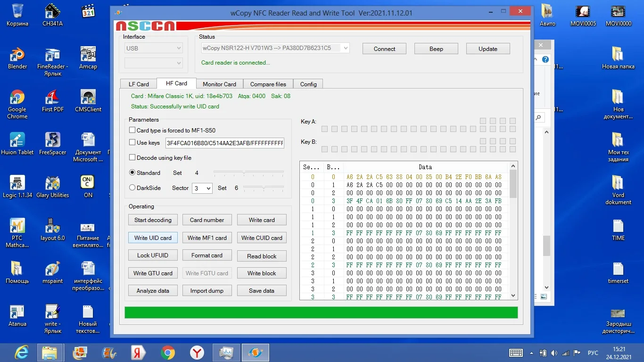The width and height of the screenshot is (644, 362).
Task: Enable 'Card type is forced to MF1-S50'
Action: (x=132, y=131)
